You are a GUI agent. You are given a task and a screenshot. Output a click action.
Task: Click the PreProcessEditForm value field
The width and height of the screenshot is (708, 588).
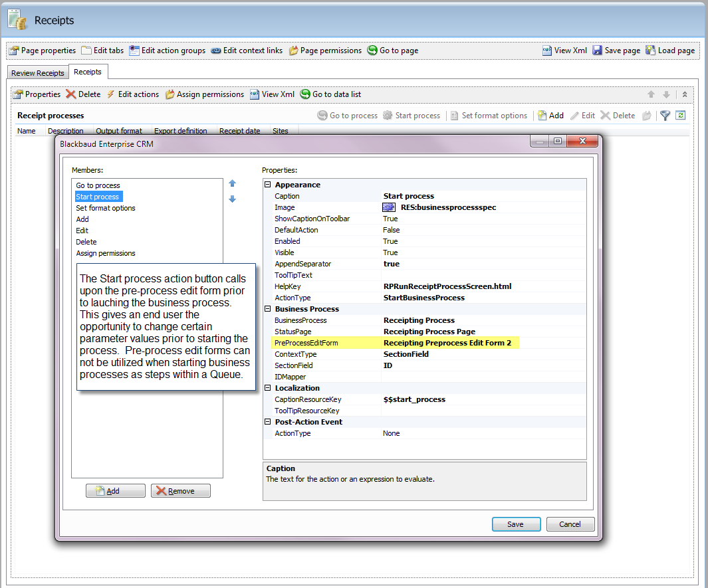coord(484,343)
